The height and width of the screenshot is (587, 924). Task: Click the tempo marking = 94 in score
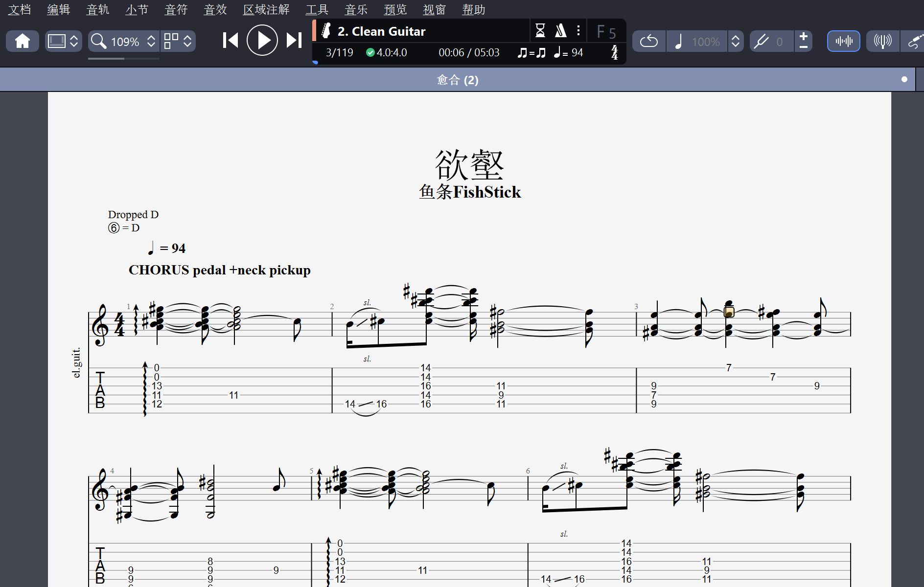[166, 248]
